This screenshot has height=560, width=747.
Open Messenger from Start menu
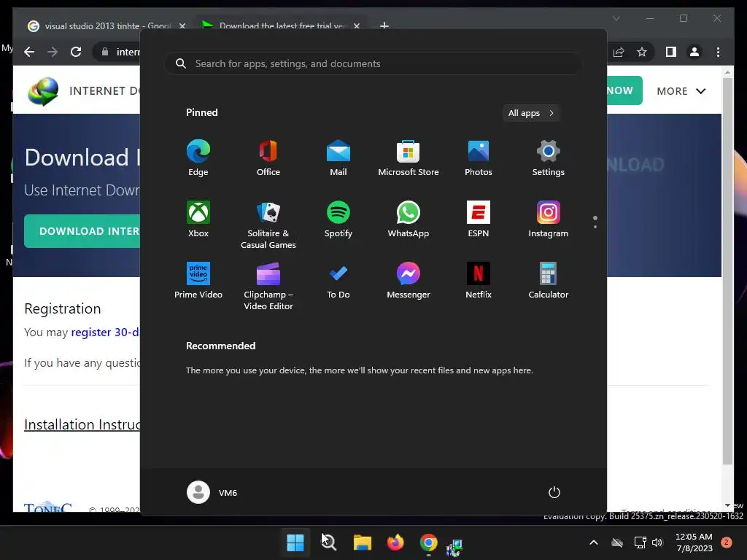[409, 281]
